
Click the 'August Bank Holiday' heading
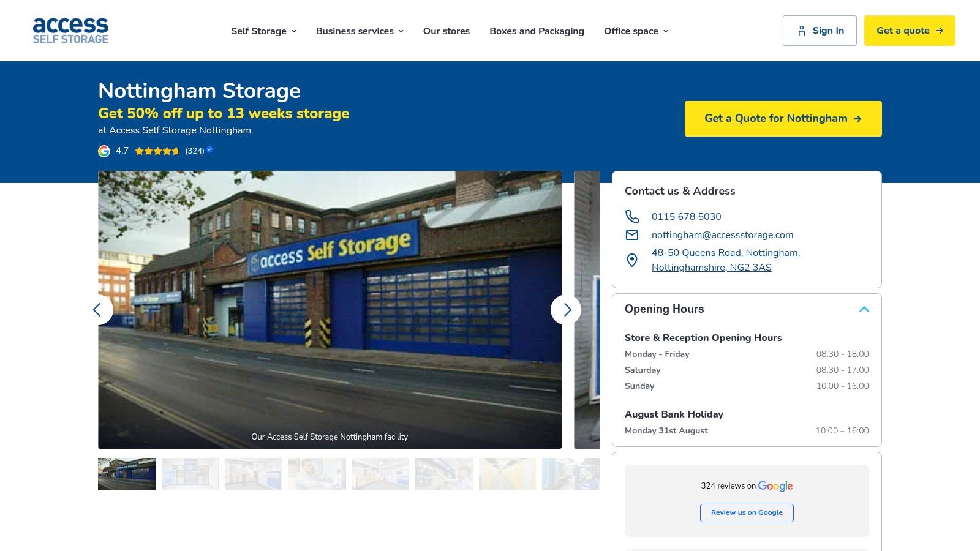674,414
